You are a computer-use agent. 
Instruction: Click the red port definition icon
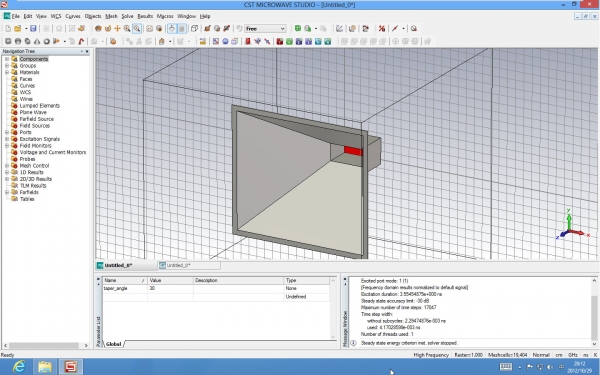pos(248,41)
